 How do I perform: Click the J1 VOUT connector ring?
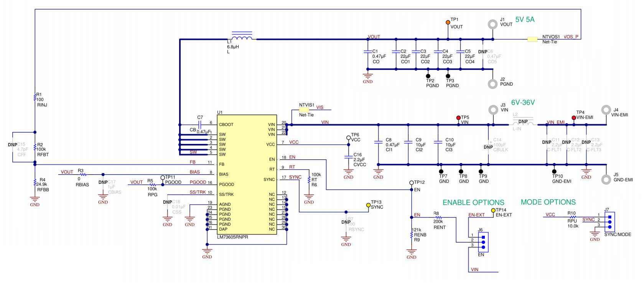click(492, 24)
